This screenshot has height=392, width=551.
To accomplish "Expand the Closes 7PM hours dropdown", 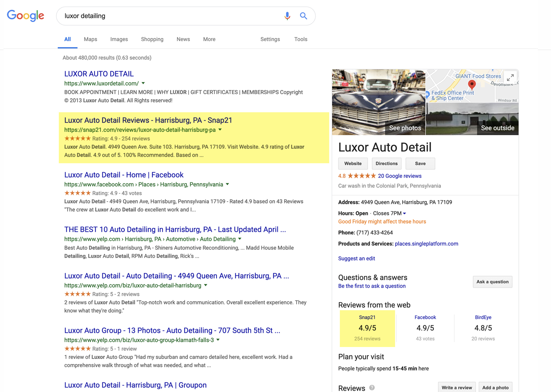I will pos(404,213).
